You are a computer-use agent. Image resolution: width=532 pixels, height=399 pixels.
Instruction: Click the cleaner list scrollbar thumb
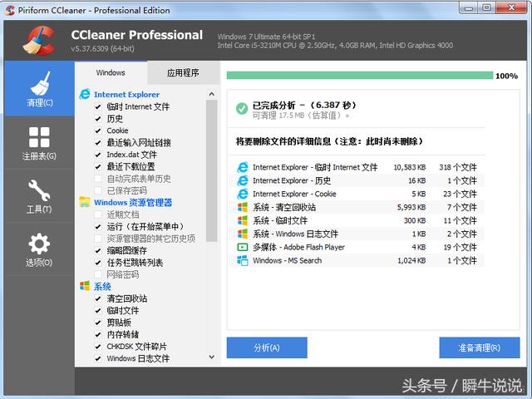coord(212,170)
